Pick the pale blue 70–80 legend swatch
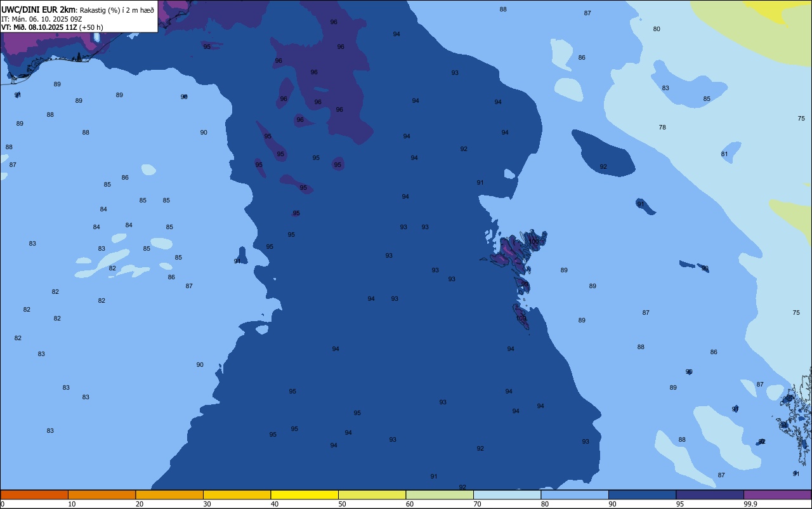 tap(507, 494)
